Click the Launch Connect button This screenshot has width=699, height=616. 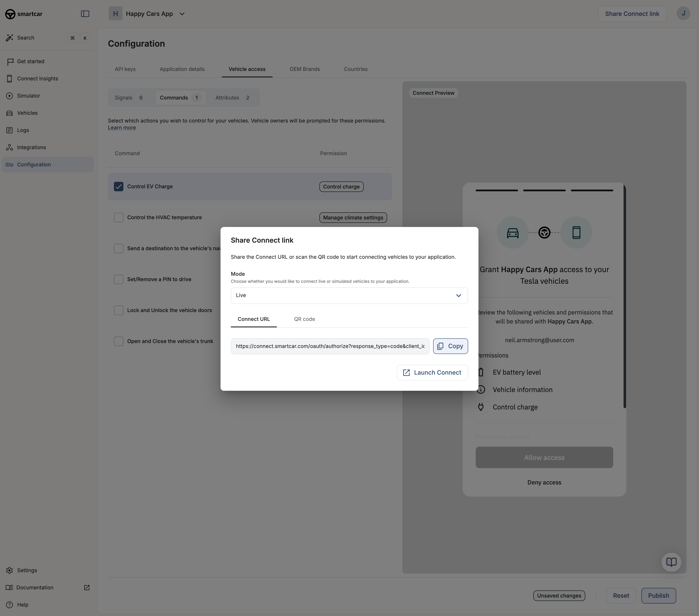click(x=432, y=372)
